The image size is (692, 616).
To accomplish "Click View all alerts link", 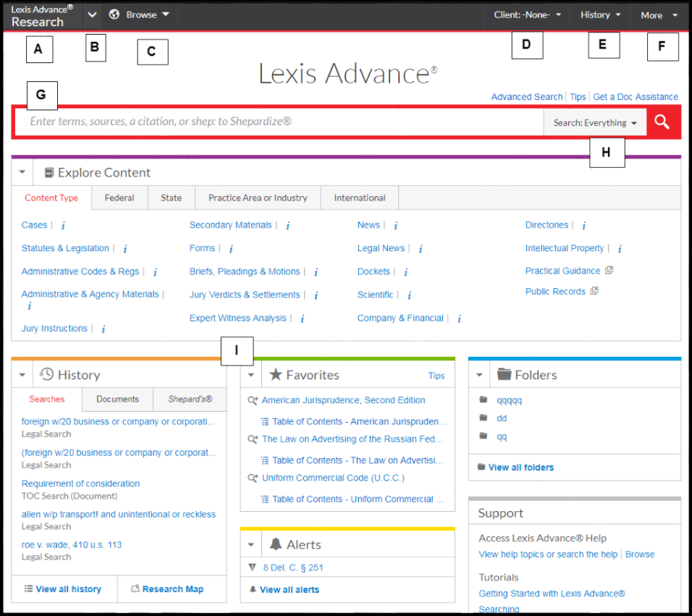I will point(289,590).
